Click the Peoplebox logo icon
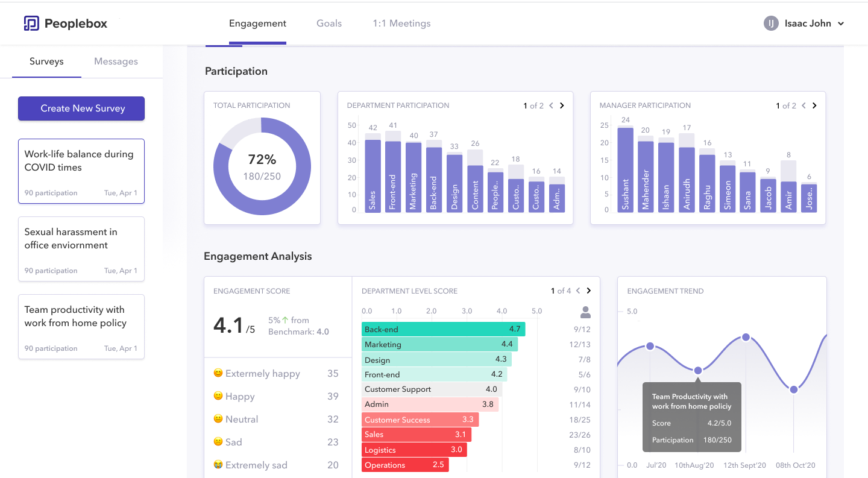This screenshot has width=868, height=478. pyautogui.click(x=31, y=24)
